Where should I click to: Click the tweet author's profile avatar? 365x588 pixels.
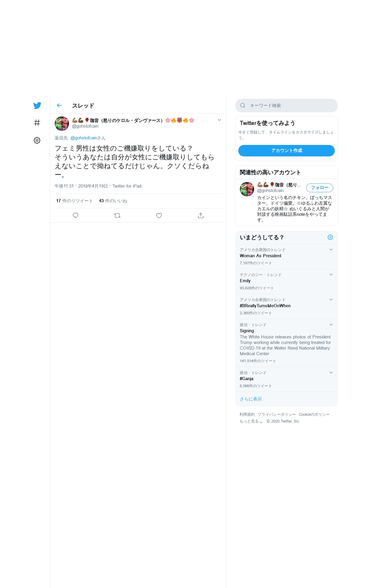click(62, 124)
